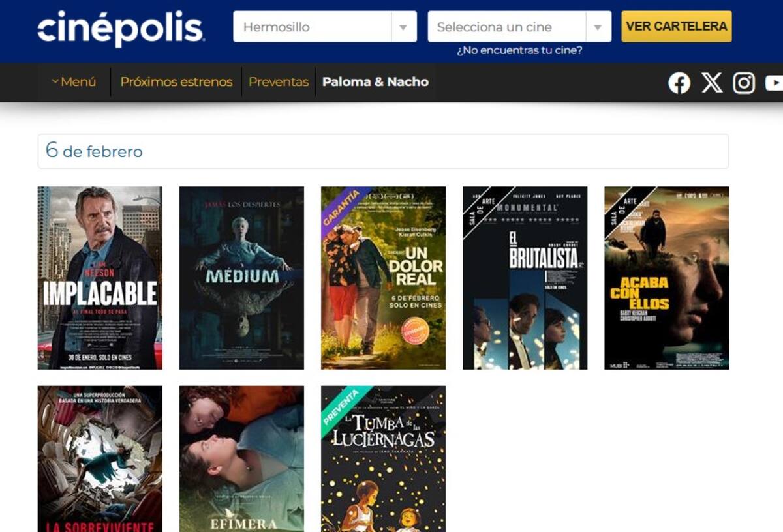
Task: Expand the Menú dropdown
Action: 74,82
